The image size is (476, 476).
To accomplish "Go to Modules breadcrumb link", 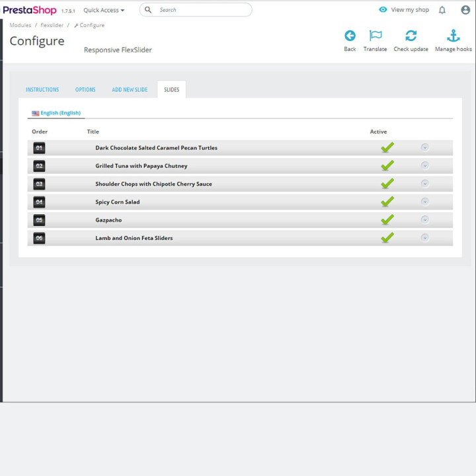I will (x=20, y=25).
